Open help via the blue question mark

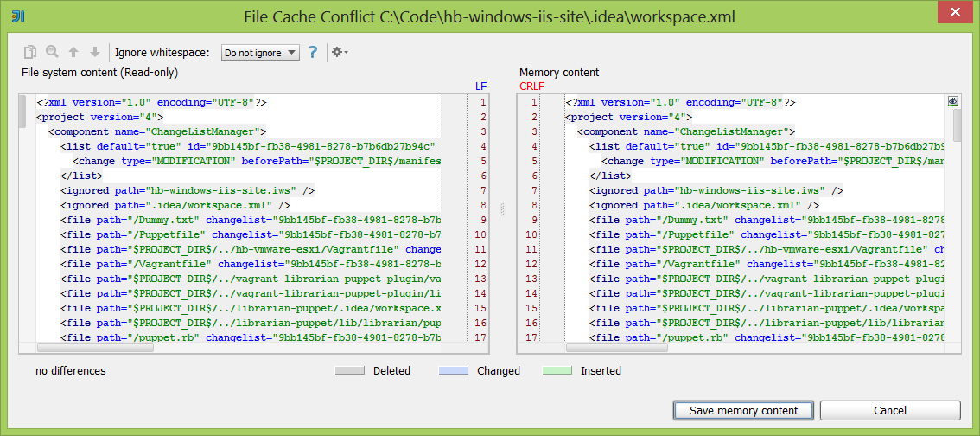pyautogui.click(x=313, y=53)
